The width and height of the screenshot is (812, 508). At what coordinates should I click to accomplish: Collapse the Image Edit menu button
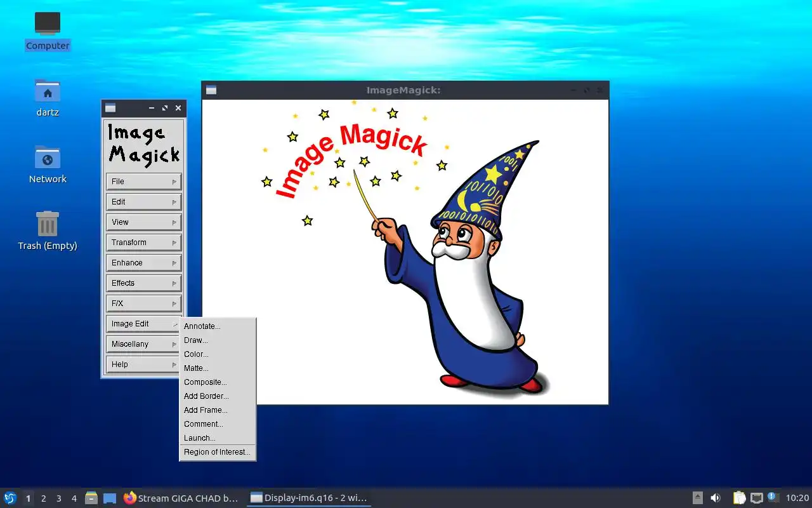144,324
